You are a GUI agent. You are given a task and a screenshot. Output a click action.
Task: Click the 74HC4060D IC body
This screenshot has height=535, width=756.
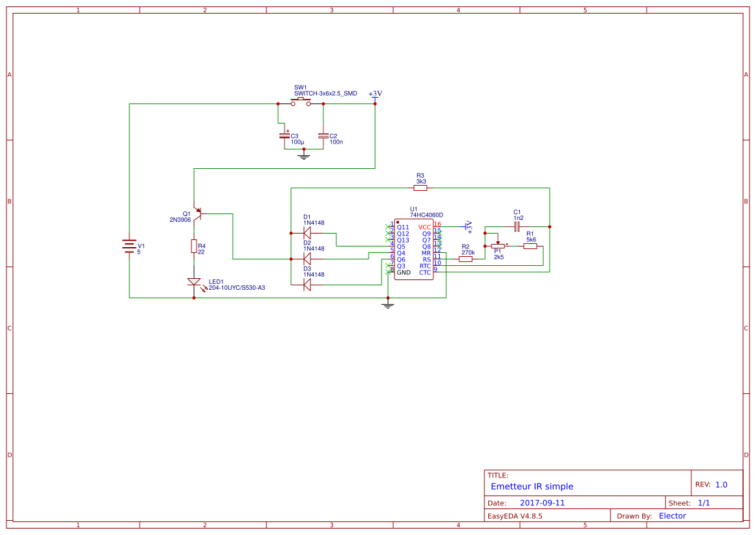(414, 249)
